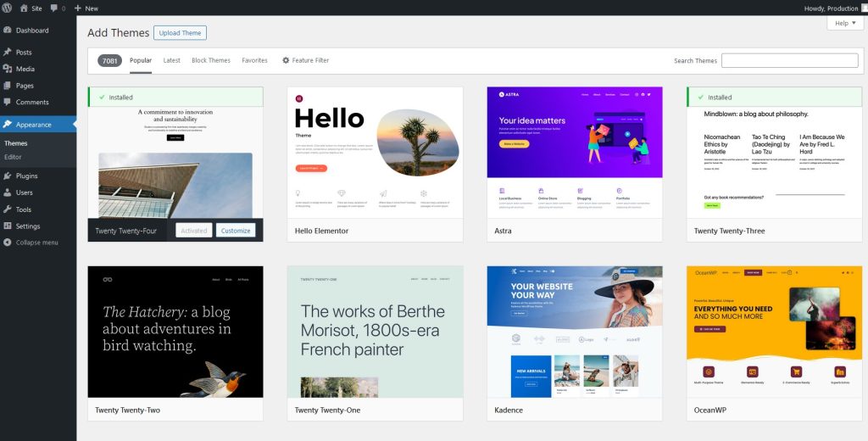
Task: Click the comments bubble icon in admin bar
Action: [x=53, y=8]
